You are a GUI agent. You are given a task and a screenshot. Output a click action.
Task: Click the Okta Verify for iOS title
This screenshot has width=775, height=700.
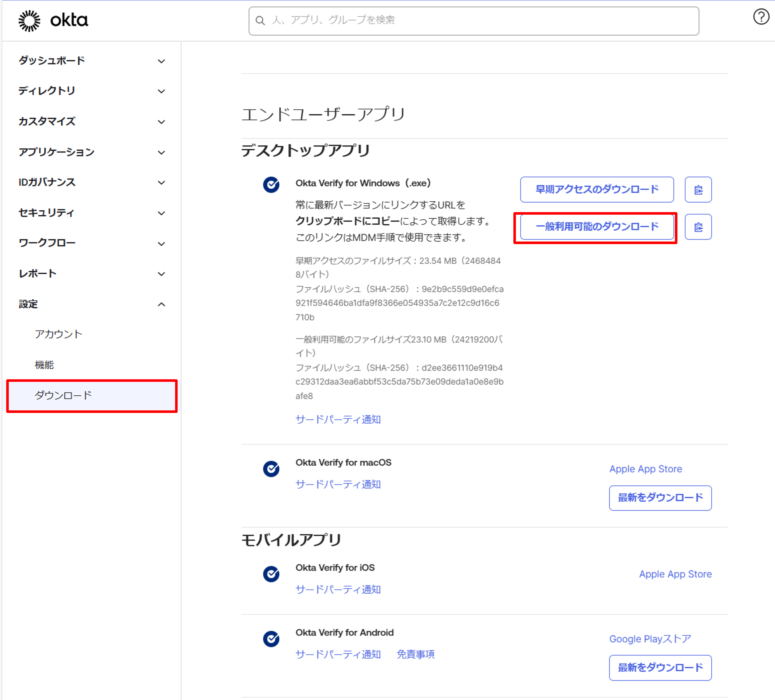[335, 568]
